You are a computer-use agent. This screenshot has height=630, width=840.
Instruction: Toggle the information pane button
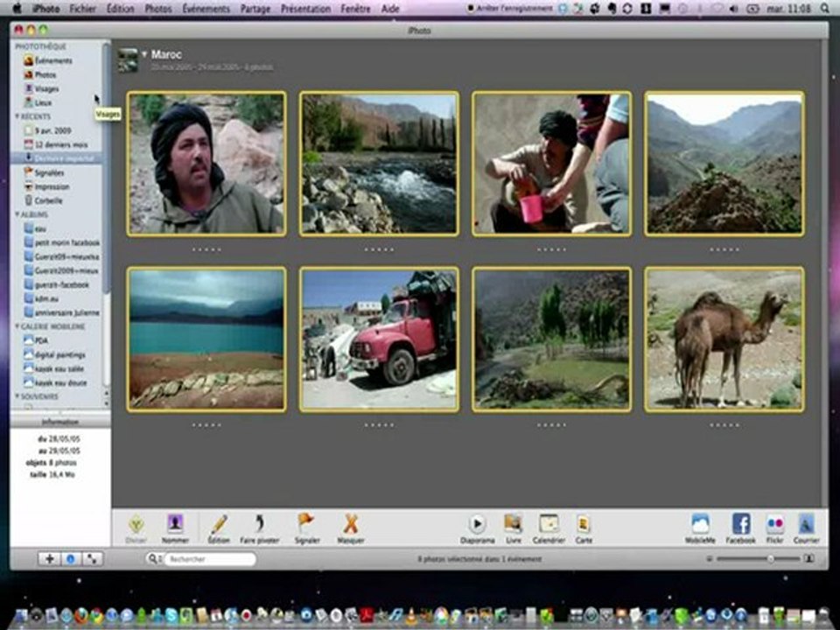pos(71,559)
